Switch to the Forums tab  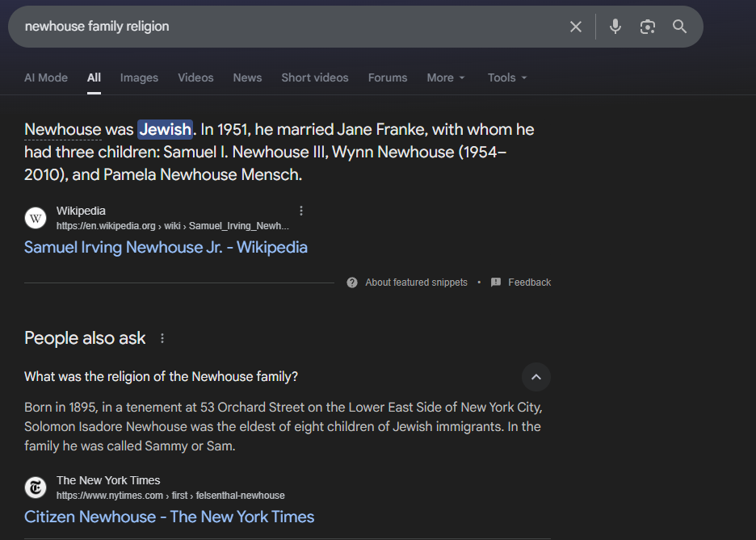pos(388,77)
